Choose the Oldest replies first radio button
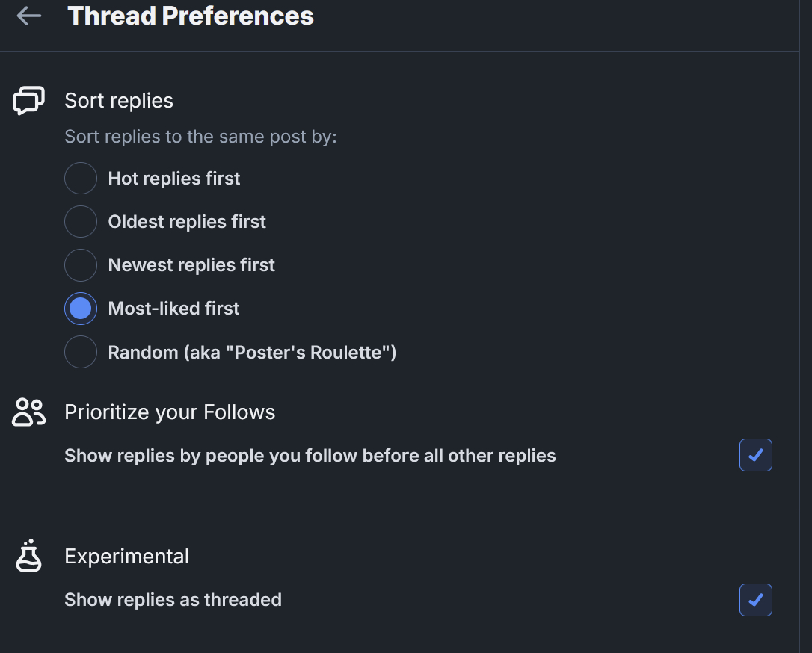The image size is (812, 653). click(81, 222)
